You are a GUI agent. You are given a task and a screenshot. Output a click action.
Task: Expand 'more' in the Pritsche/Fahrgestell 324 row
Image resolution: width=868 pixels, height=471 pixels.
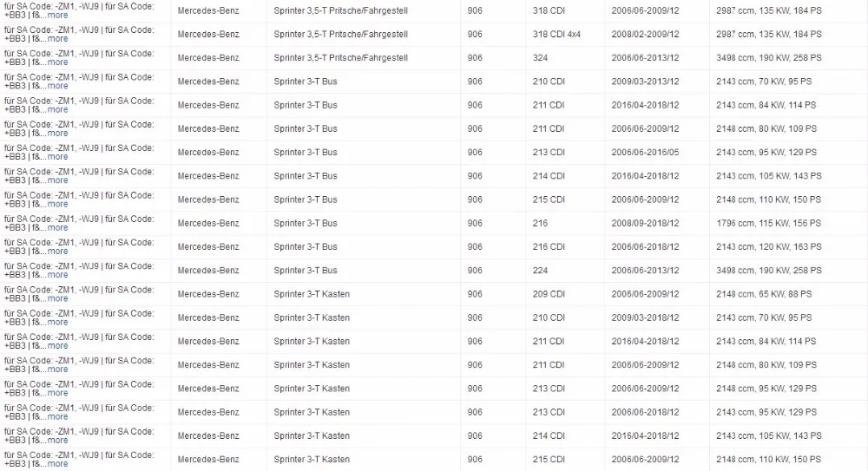click(x=57, y=62)
